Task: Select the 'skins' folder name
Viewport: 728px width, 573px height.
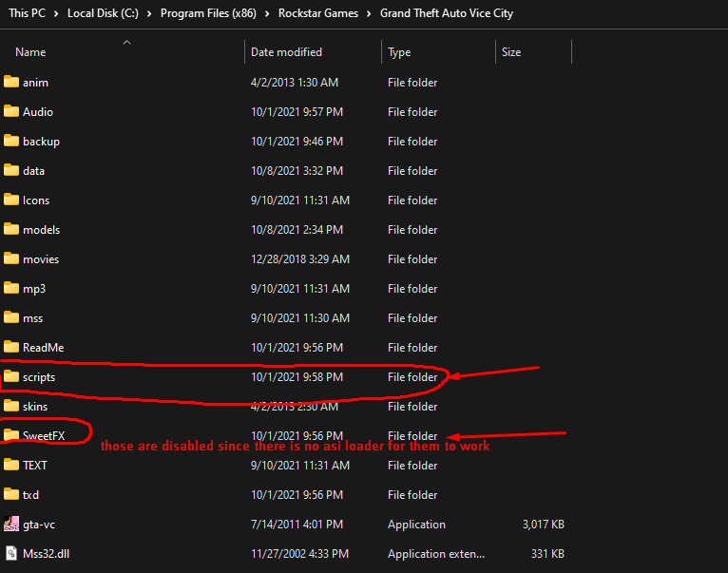Action: pos(35,407)
